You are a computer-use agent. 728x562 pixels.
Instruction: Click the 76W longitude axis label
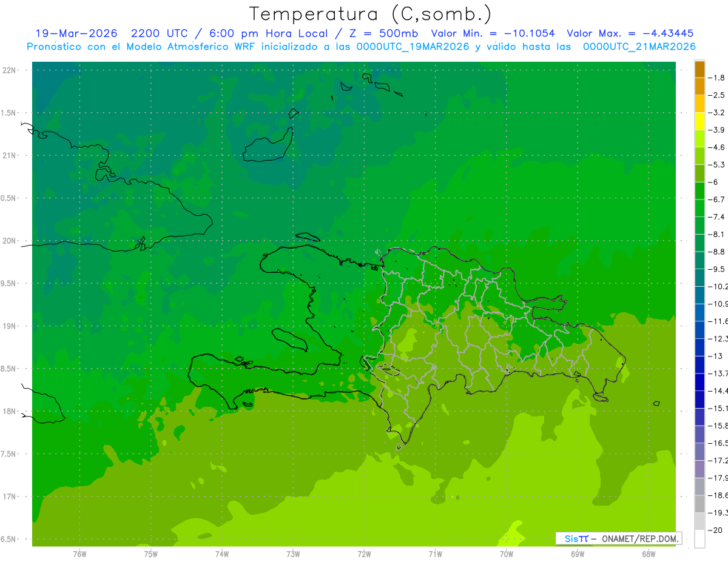pyautogui.click(x=79, y=554)
